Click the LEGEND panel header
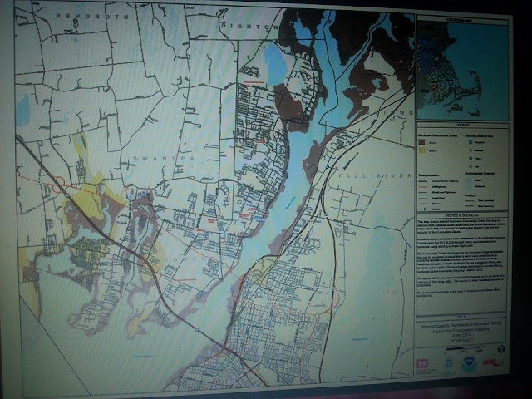 [462, 126]
